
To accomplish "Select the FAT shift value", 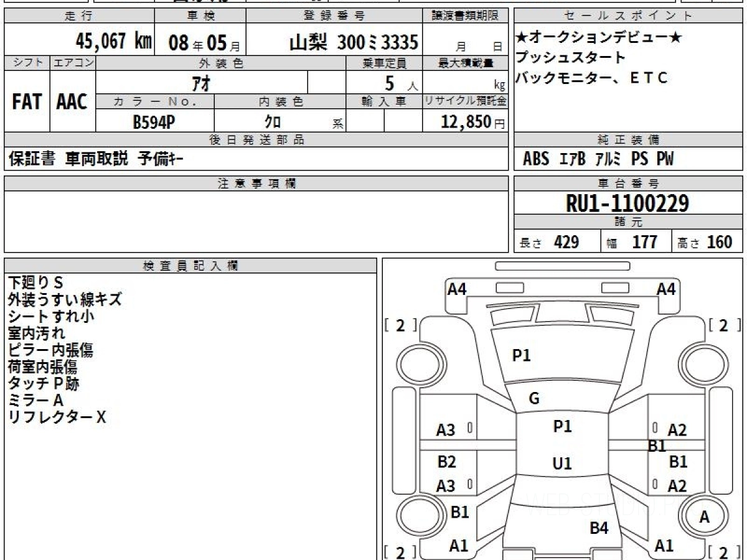I will point(27,102).
